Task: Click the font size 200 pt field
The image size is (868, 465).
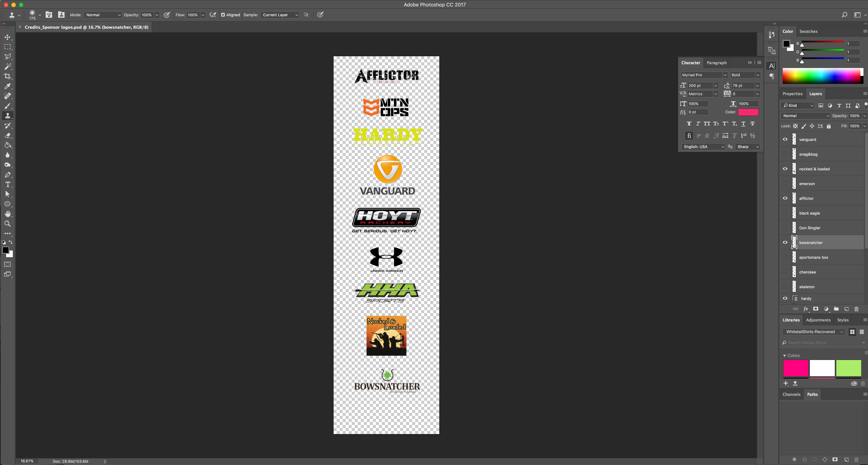Action: click(699, 86)
